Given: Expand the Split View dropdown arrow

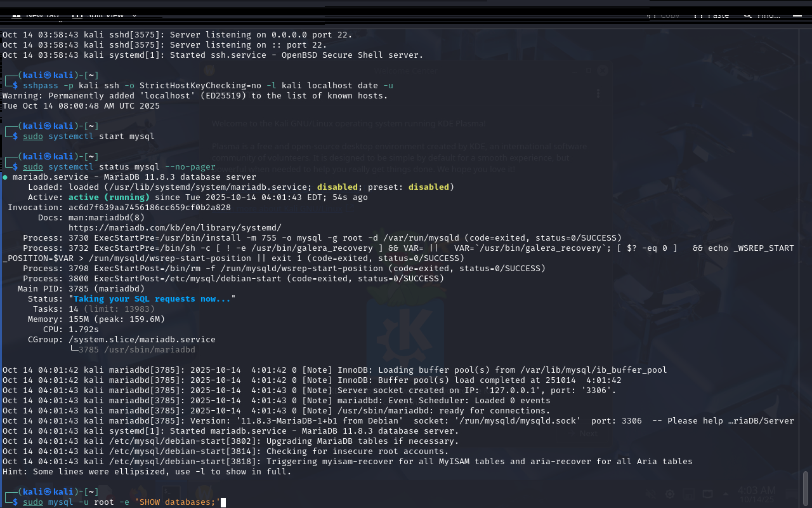Looking at the screenshot, I should [134, 15].
